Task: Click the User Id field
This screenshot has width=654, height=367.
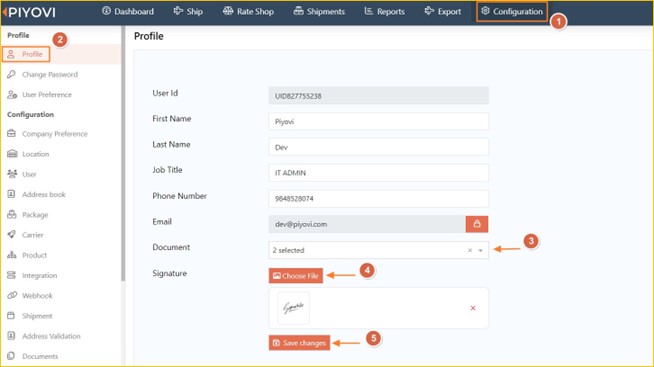Action: pyautogui.click(x=378, y=96)
